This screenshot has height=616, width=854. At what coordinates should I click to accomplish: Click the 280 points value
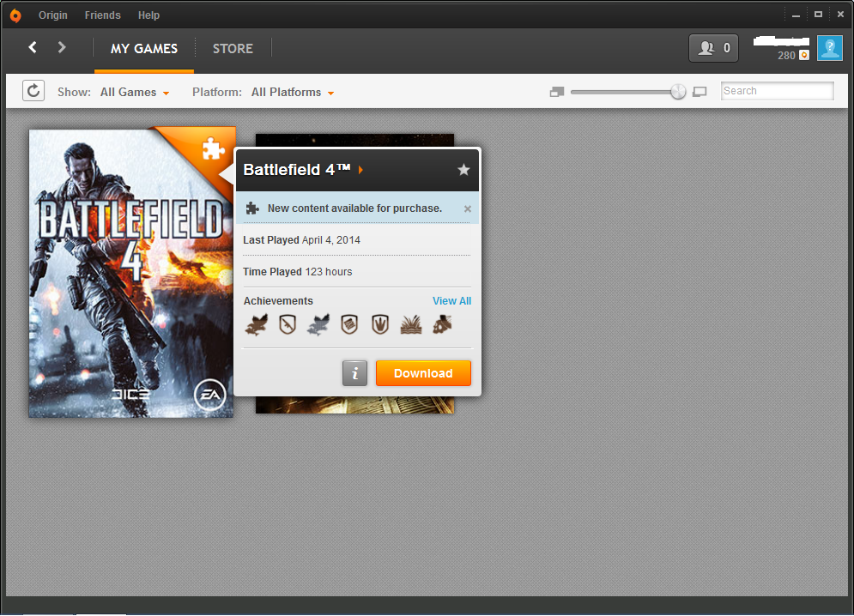[x=786, y=56]
